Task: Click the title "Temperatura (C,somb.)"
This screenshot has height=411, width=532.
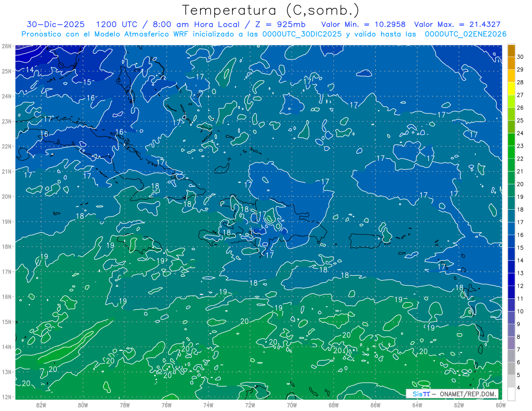Action: [271, 10]
